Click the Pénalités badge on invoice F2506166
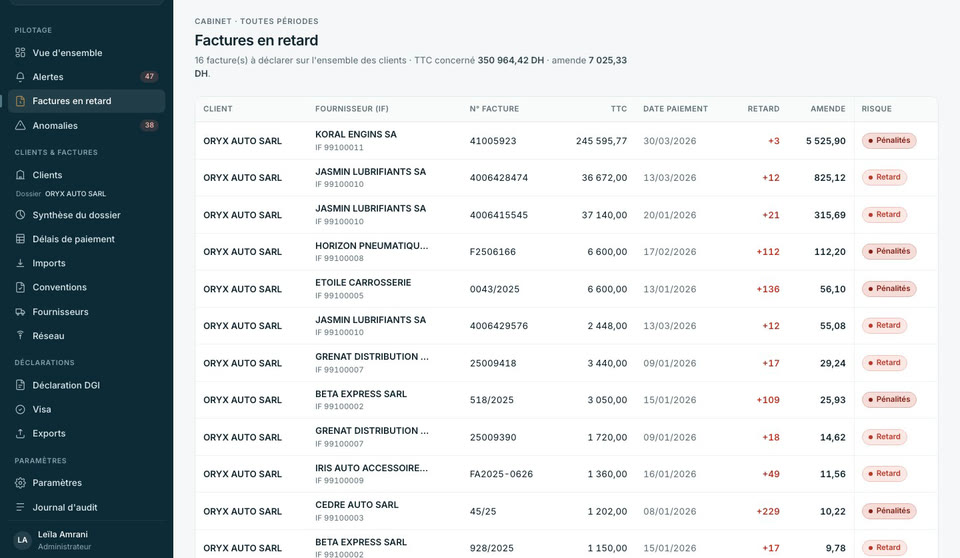The width and height of the screenshot is (960, 558). coord(889,251)
